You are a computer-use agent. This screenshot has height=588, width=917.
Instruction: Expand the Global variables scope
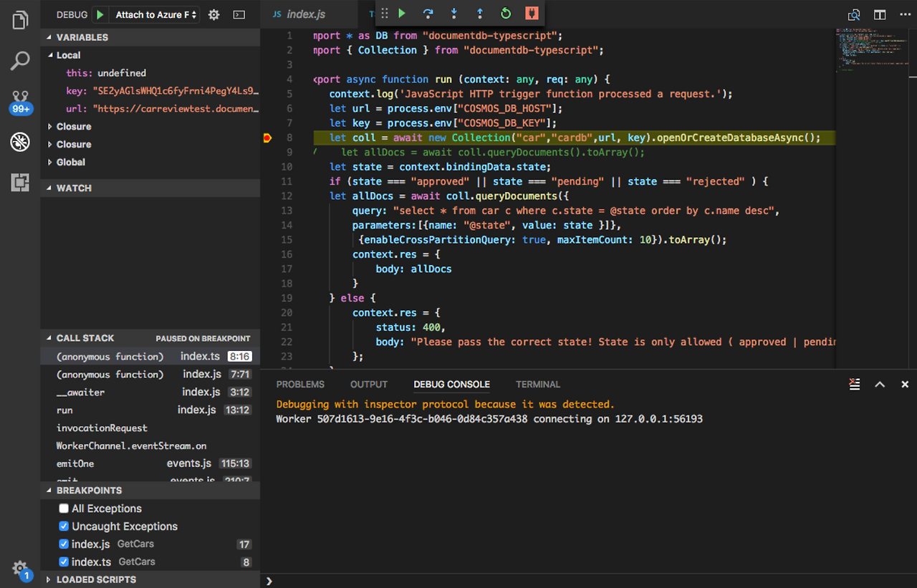point(70,163)
